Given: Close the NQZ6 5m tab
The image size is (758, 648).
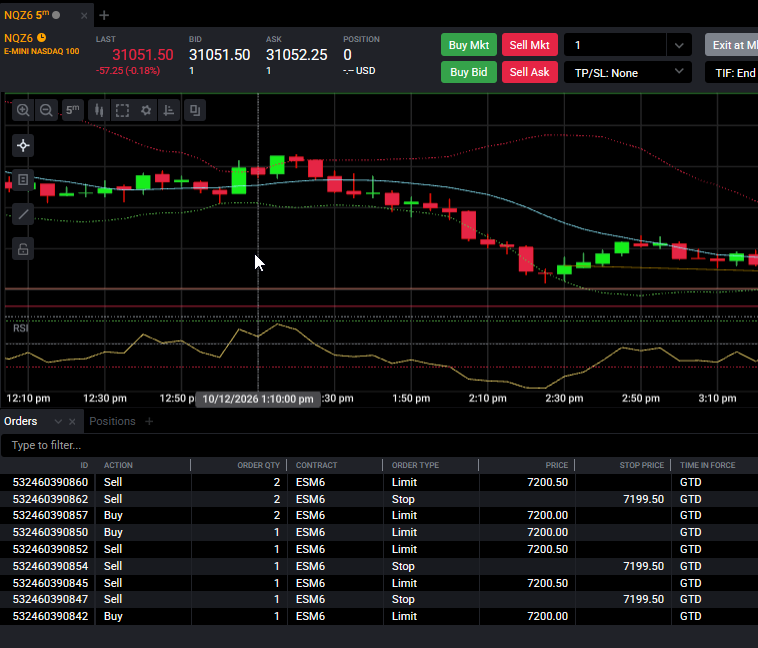Looking at the screenshot, I should coord(84,15).
